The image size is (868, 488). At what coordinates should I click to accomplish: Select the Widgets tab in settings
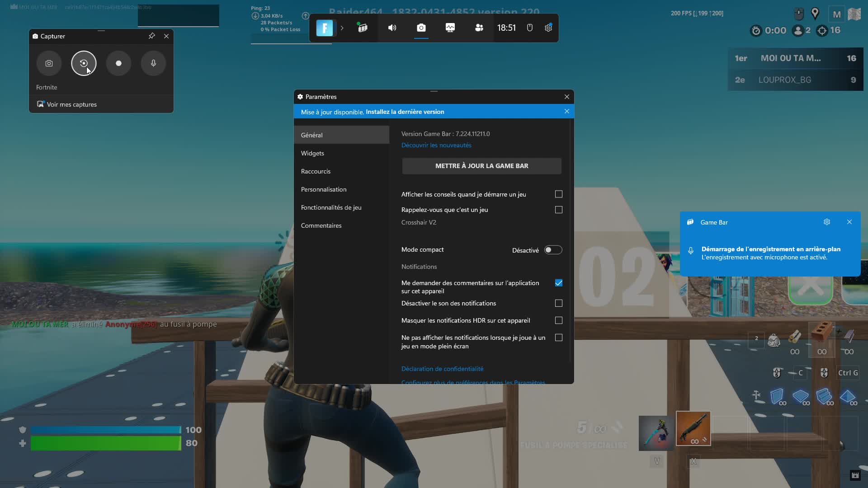tap(341, 153)
